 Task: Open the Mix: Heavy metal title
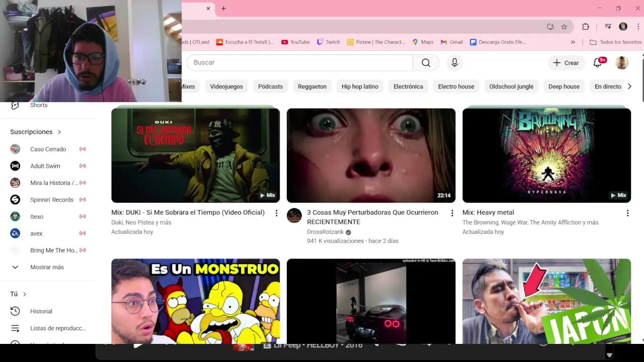[x=488, y=213]
